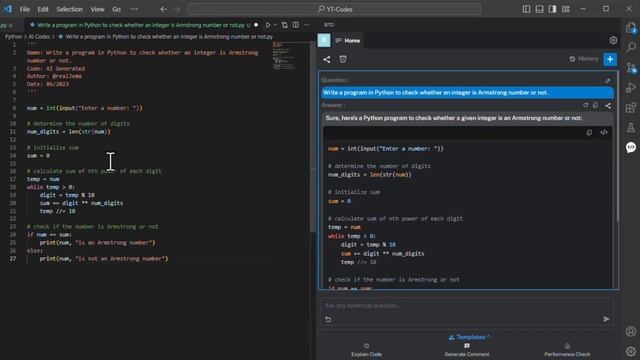Click the Performance Check template

[567, 350]
